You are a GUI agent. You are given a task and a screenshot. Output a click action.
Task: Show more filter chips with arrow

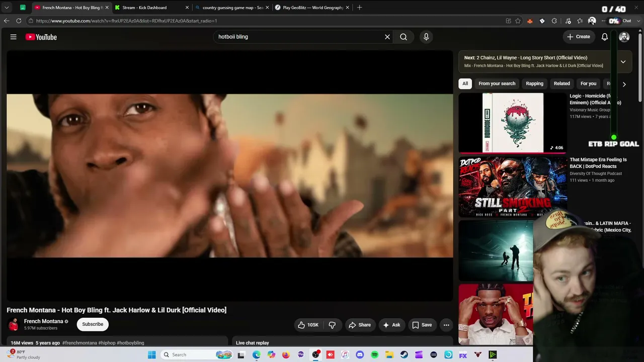[x=624, y=84]
